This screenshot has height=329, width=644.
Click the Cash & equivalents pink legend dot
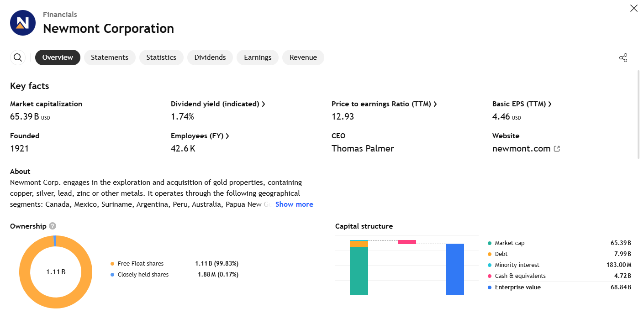(x=490, y=276)
